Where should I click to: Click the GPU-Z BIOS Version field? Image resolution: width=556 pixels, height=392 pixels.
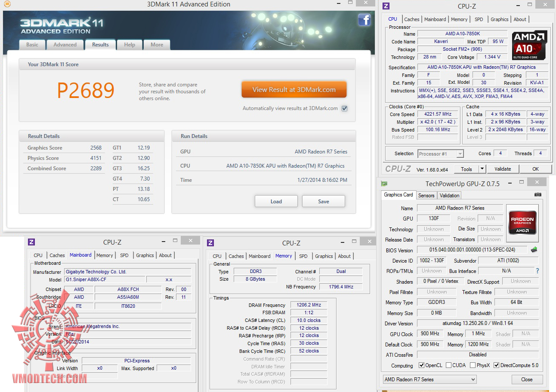point(472,250)
